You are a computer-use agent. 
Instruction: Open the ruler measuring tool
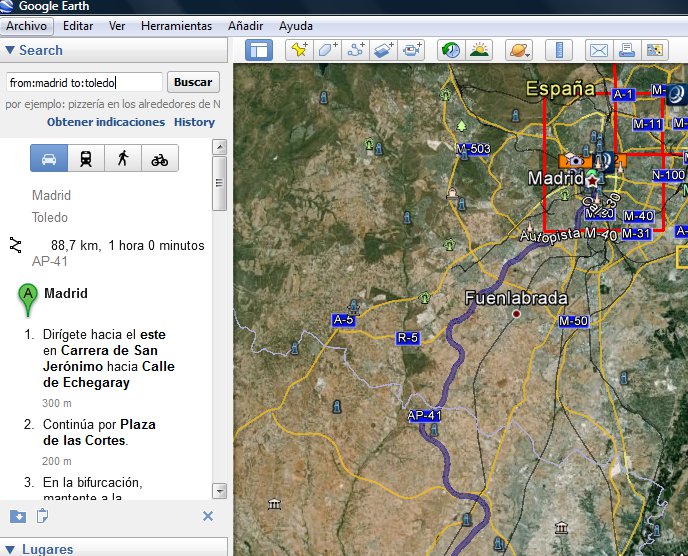tap(559, 50)
